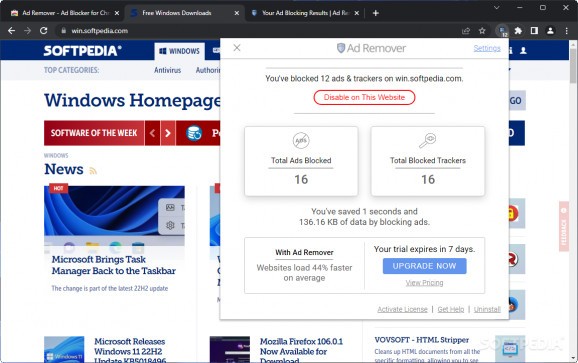
Task: Open Mozilla Firefox 106.0.1 article
Action: tap(301, 350)
